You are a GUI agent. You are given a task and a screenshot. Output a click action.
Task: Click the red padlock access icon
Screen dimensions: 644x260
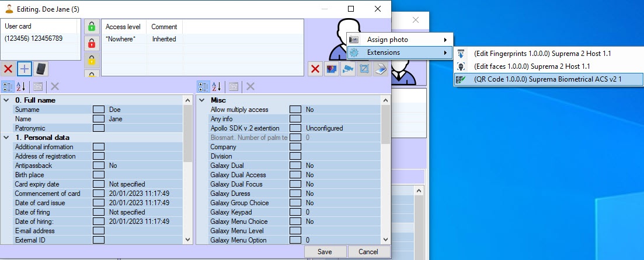tap(92, 44)
